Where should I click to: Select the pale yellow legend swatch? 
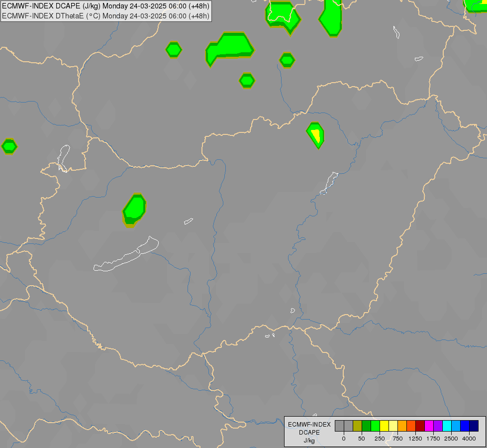click(x=393, y=426)
